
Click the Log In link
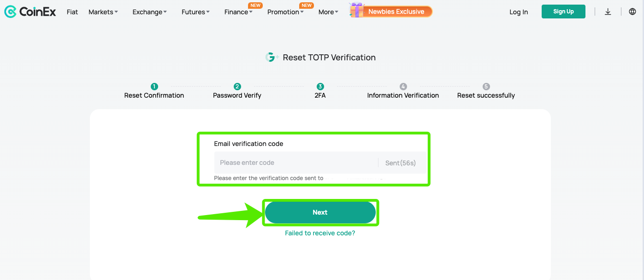pyautogui.click(x=519, y=12)
